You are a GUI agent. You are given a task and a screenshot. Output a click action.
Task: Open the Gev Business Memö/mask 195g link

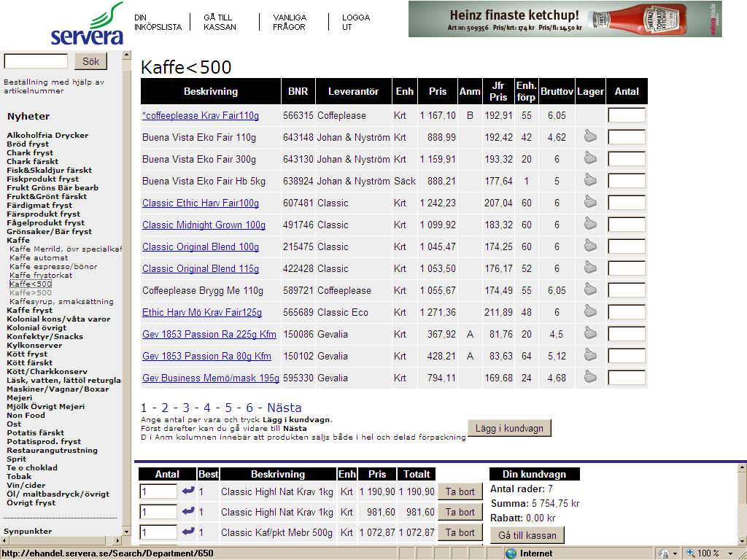click(211, 378)
